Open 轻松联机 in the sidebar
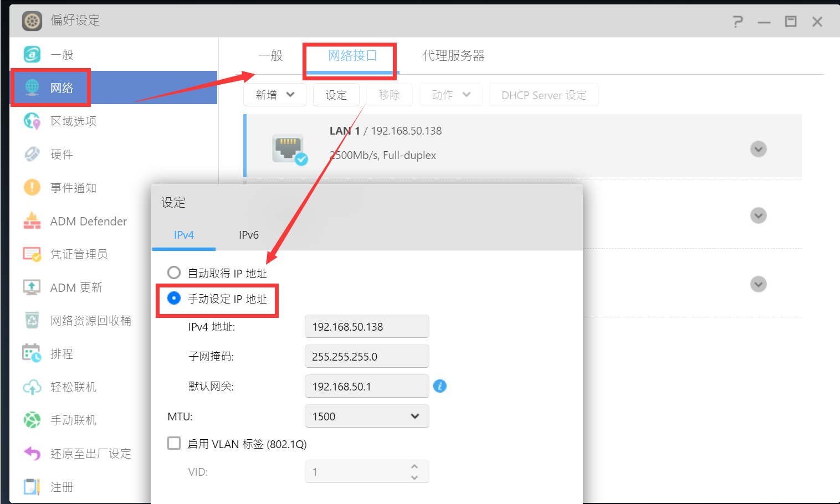 [x=74, y=387]
